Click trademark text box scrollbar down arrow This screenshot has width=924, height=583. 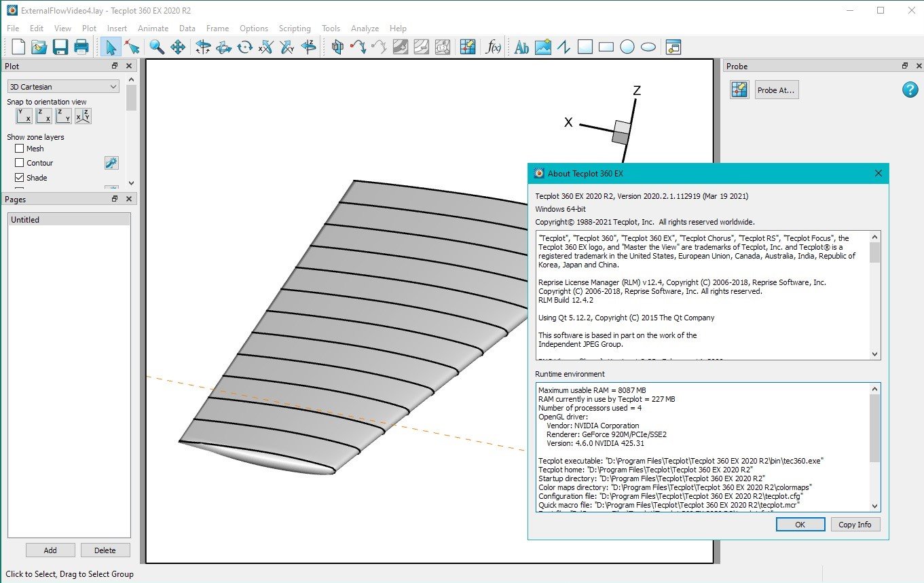874,354
